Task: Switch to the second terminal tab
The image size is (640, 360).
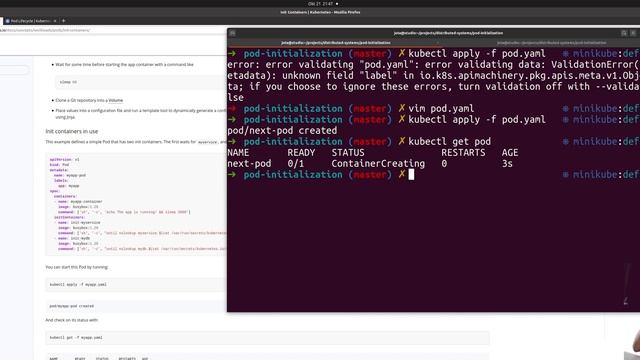Action: (x=551, y=42)
